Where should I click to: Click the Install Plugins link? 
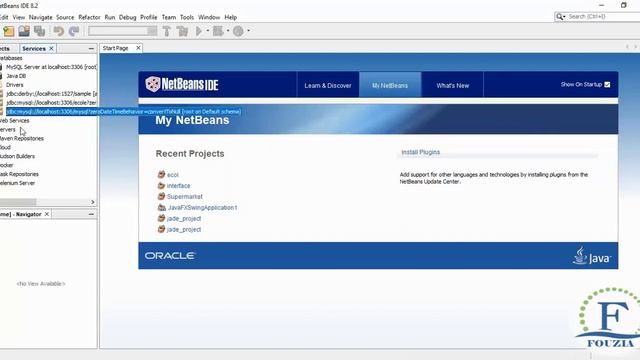420,152
